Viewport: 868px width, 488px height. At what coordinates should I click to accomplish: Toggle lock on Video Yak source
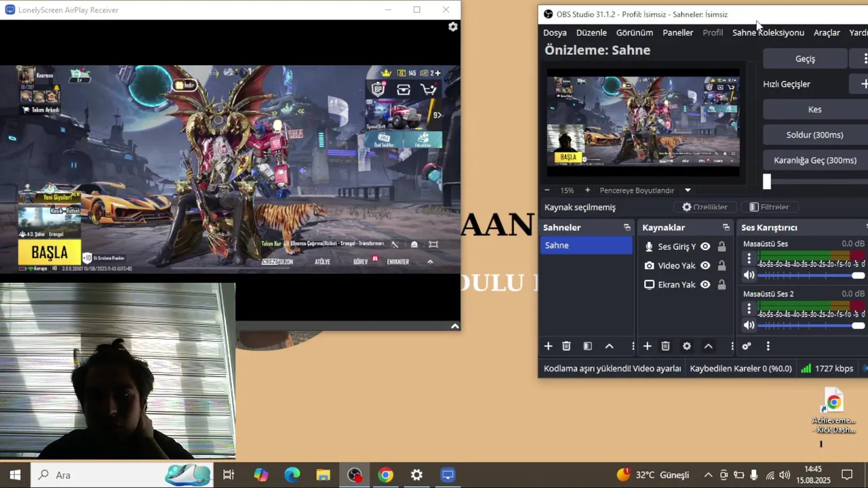(x=722, y=266)
